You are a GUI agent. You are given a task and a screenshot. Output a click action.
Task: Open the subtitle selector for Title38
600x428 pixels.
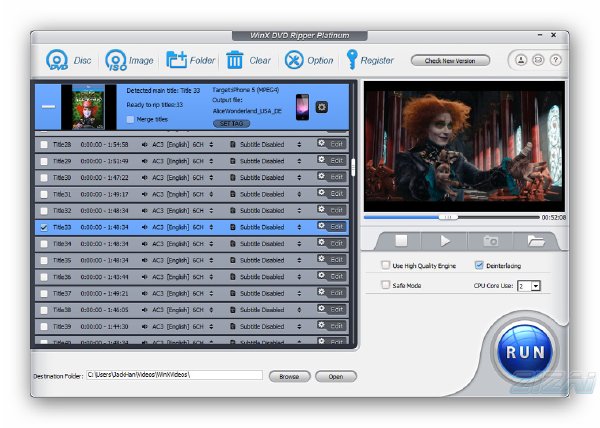(299, 310)
